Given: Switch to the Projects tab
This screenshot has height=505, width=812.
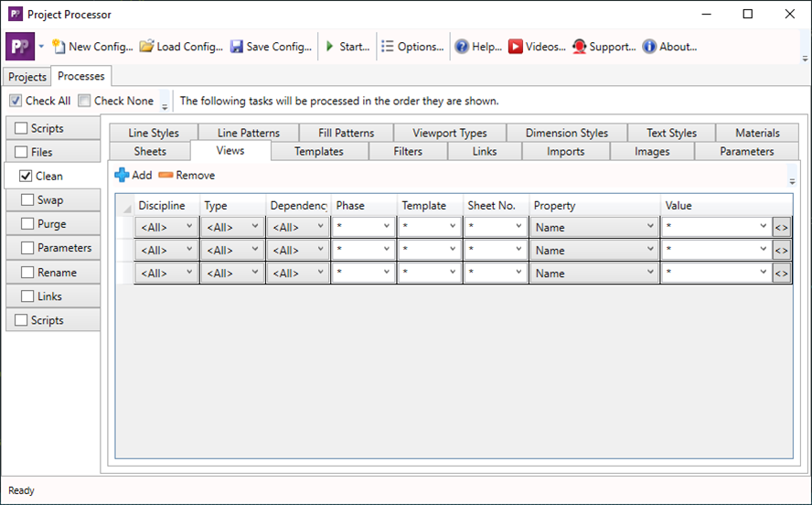Looking at the screenshot, I should (27, 77).
